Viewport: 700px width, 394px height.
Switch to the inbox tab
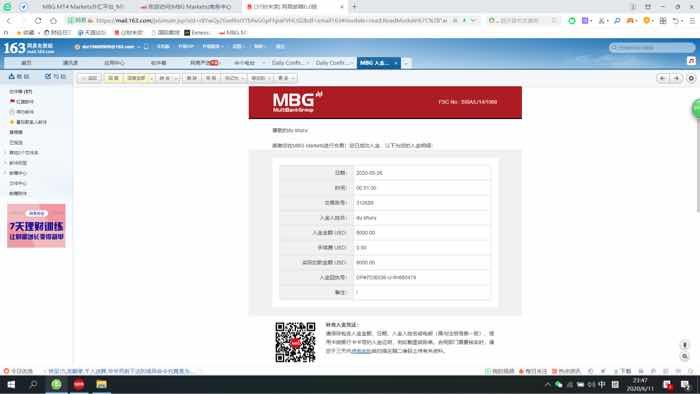[158, 63]
